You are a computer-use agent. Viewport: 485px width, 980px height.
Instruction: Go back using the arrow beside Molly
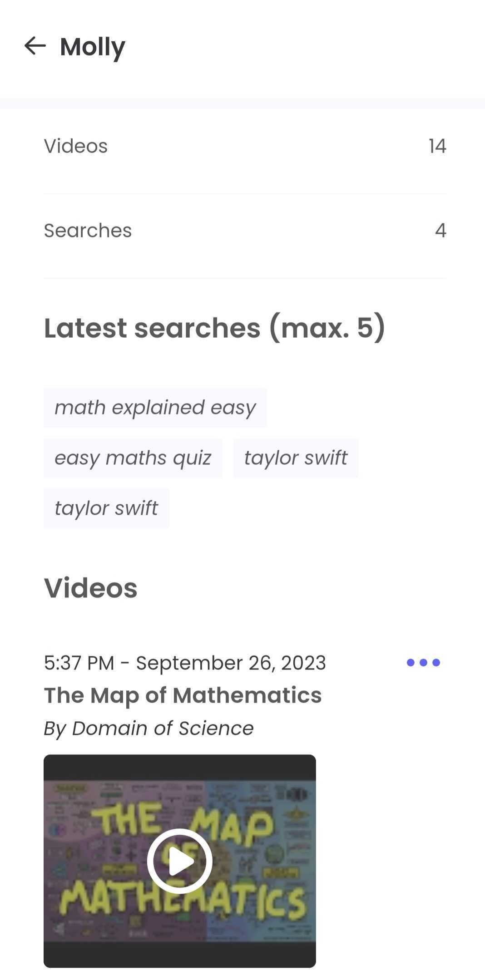click(x=35, y=46)
